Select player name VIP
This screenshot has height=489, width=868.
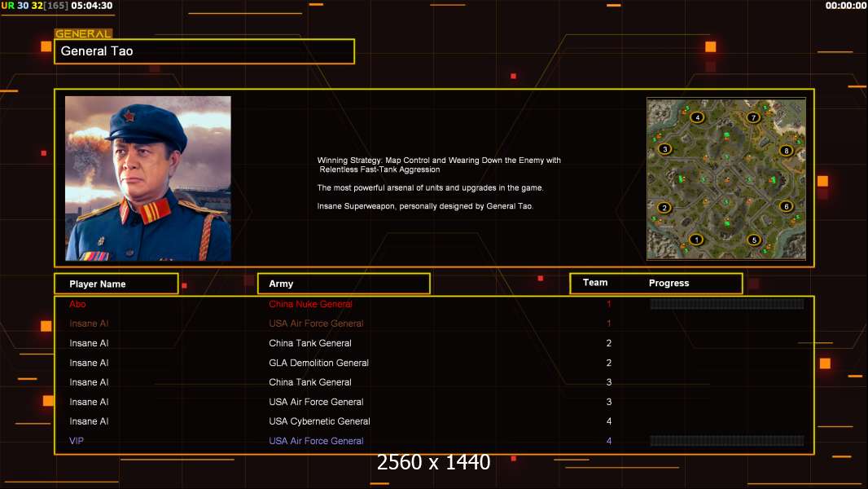point(77,441)
